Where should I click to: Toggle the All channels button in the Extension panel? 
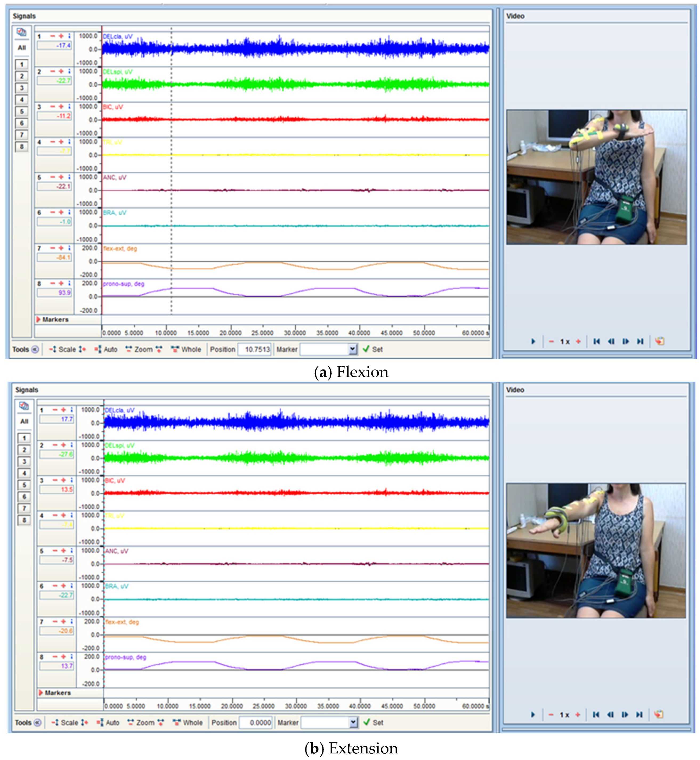tap(24, 421)
